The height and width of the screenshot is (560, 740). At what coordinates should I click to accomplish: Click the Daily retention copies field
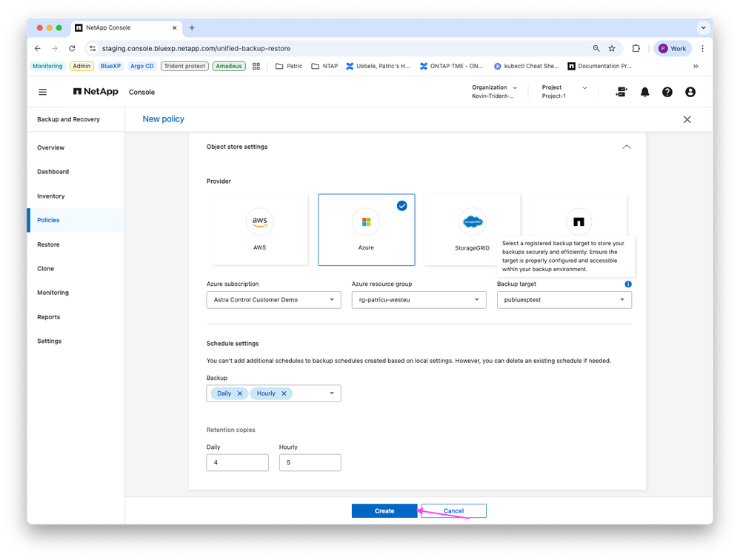coord(237,463)
